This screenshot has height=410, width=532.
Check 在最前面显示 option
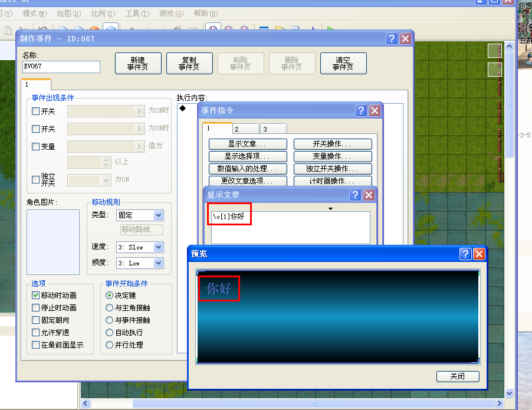[35, 345]
